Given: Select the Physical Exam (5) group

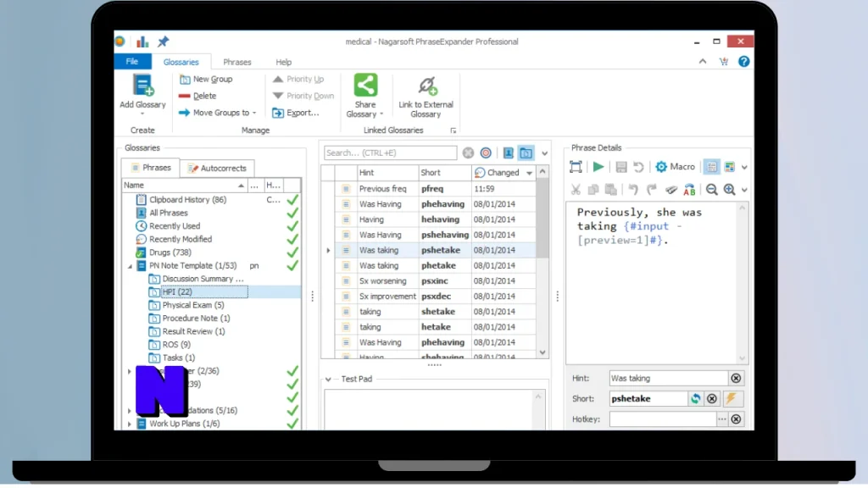Looking at the screenshot, I should coord(192,305).
